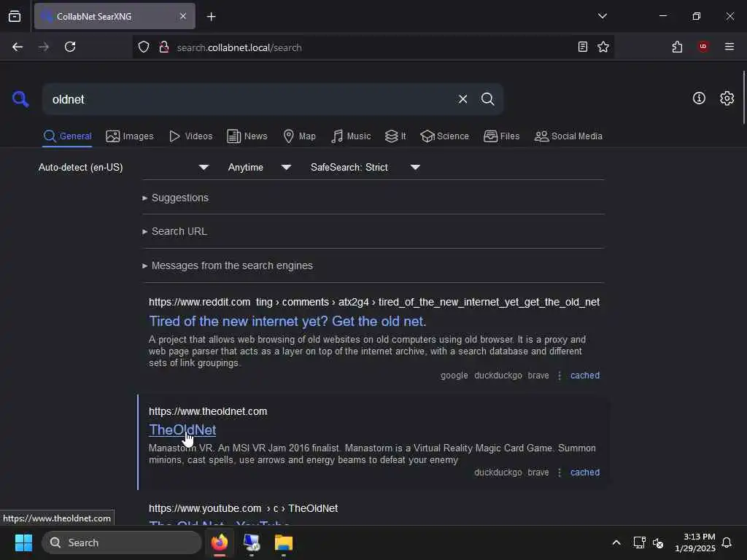Open 'Tired of the new internet yet?' result
747x560 pixels.
point(287,322)
